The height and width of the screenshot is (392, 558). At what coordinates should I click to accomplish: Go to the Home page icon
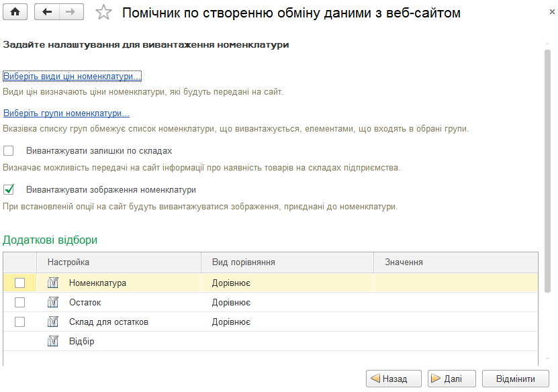(x=15, y=12)
